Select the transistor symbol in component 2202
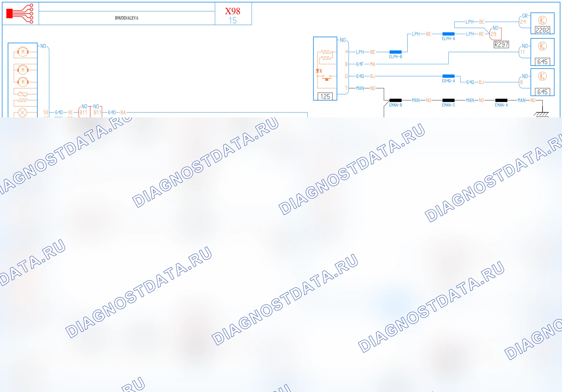Screen dimensions: 562x392 (x=542, y=20)
